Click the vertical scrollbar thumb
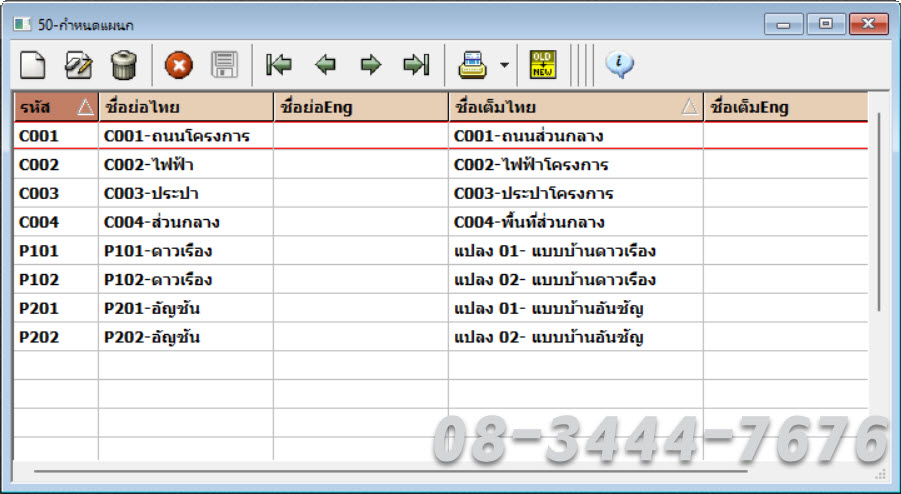This screenshot has height=494, width=901. [x=879, y=213]
